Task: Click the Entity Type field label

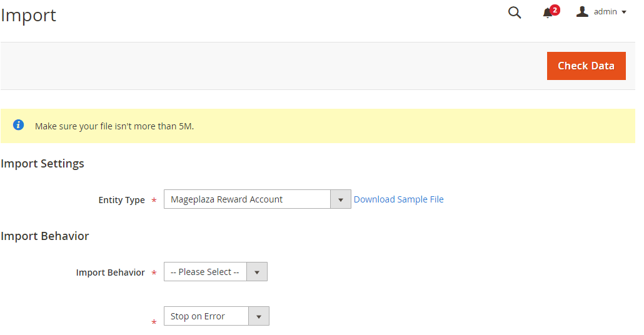Action: tap(121, 200)
